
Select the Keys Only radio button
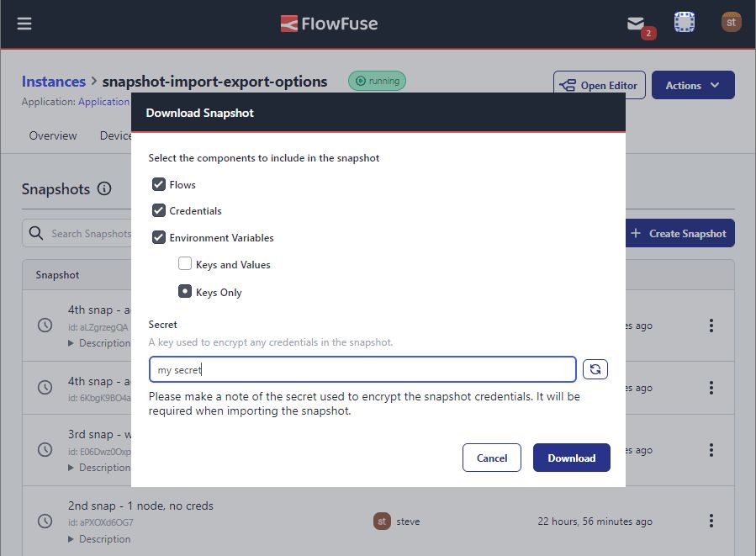click(x=185, y=292)
